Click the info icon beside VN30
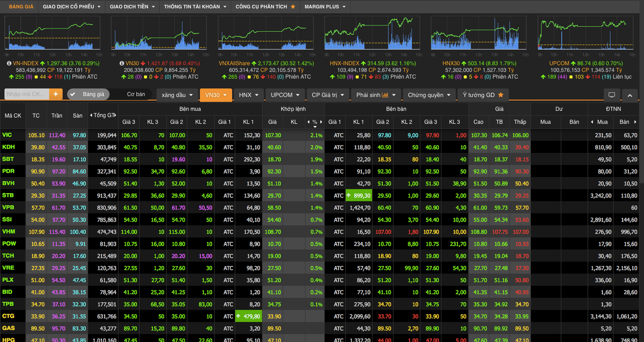 point(121,63)
